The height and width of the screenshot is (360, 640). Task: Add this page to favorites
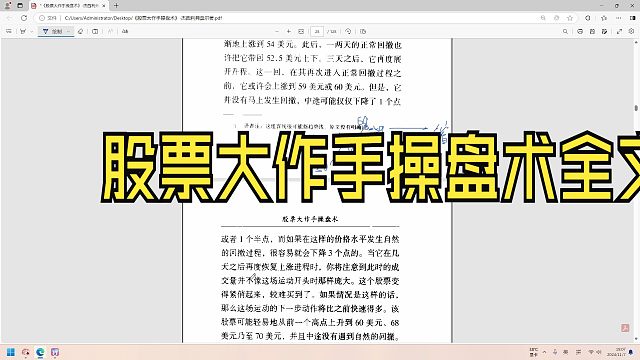pos(570,18)
